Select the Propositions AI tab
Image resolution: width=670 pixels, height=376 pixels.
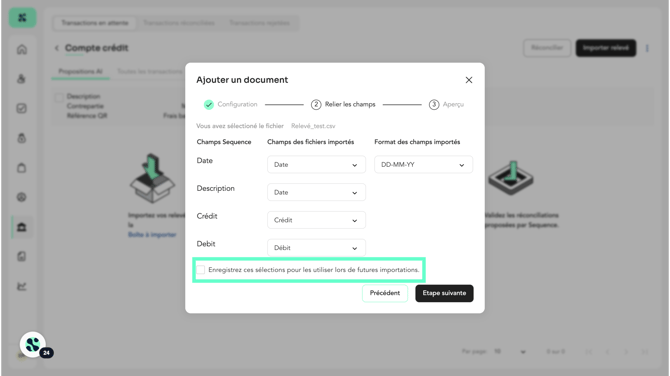click(x=80, y=71)
